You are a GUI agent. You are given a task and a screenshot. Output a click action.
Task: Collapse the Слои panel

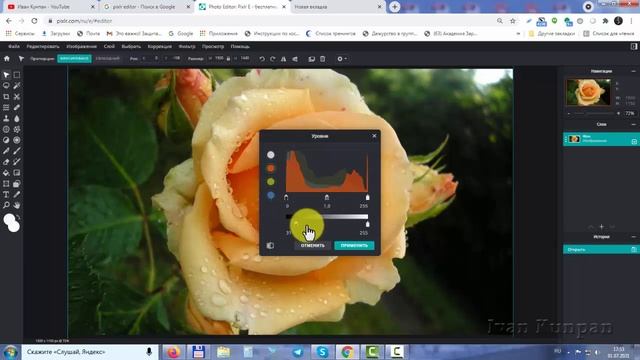pyautogui.click(x=633, y=124)
